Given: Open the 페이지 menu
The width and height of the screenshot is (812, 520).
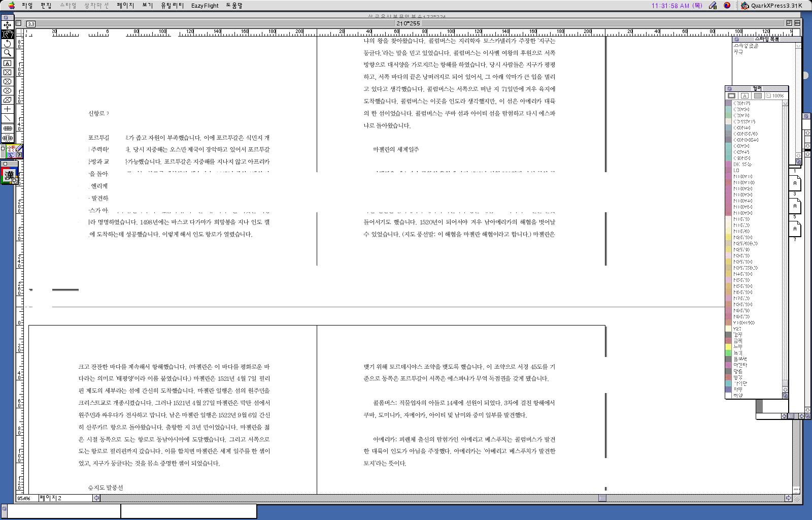Looking at the screenshot, I should 125,6.
